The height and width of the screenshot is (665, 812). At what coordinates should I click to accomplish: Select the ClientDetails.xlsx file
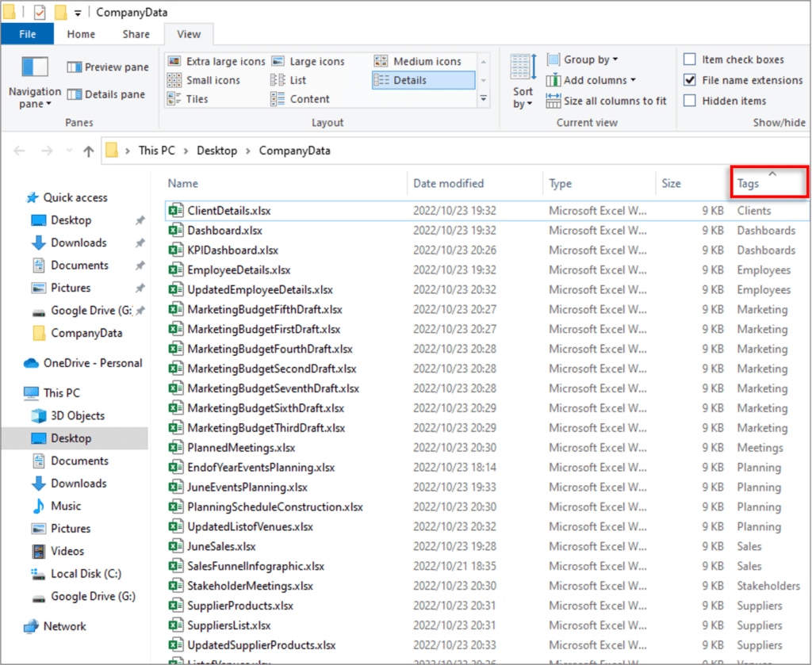[x=229, y=211]
